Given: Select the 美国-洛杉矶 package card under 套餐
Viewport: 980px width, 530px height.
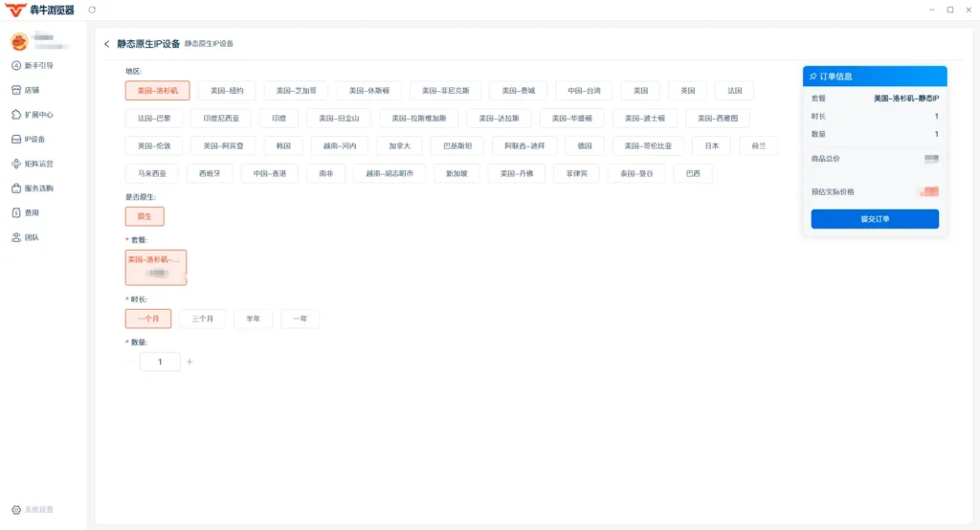Looking at the screenshot, I should (156, 268).
